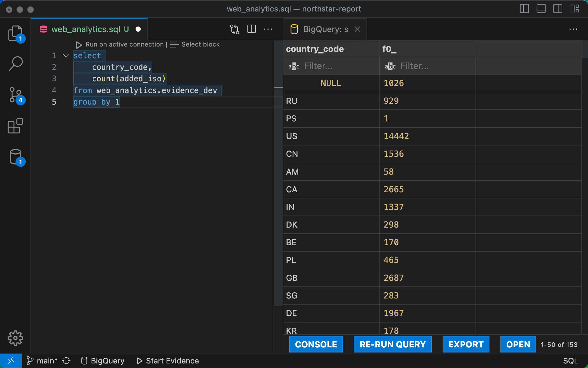Click the 1-50 of 153 pagination text

click(559, 345)
